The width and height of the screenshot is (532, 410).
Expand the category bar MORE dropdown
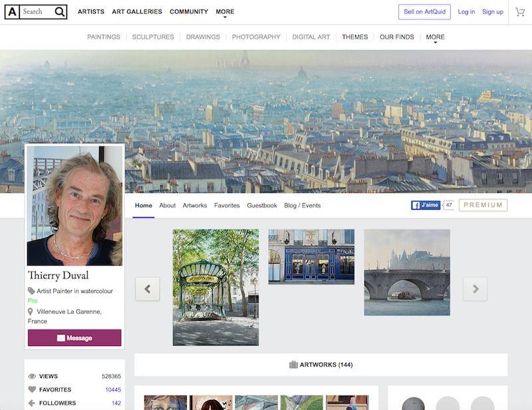tap(435, 37)
